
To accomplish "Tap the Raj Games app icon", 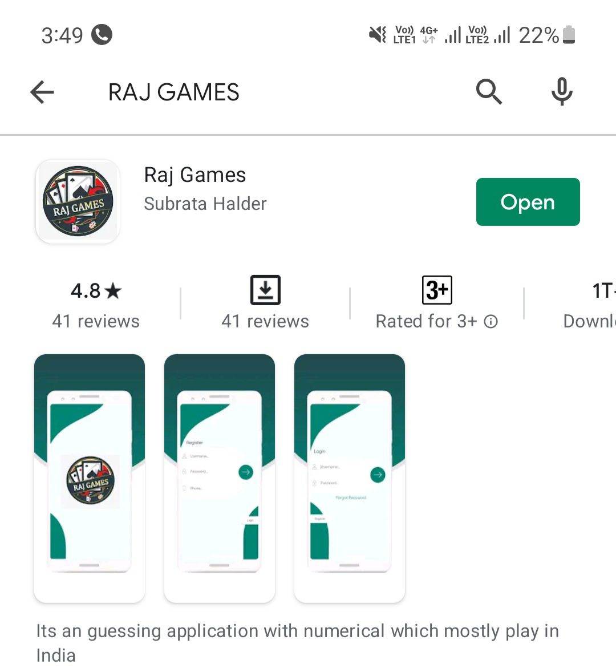I will coord(78,201).
